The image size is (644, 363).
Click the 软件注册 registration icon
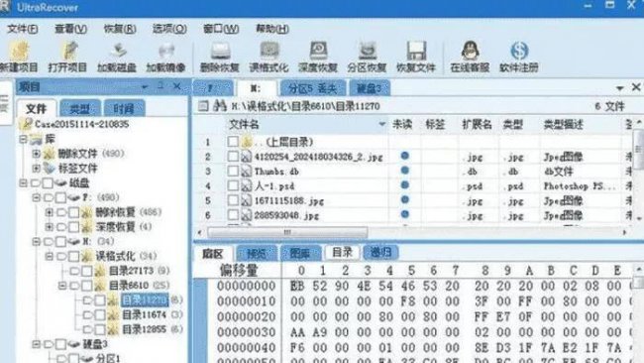click(x=519, y=57)
